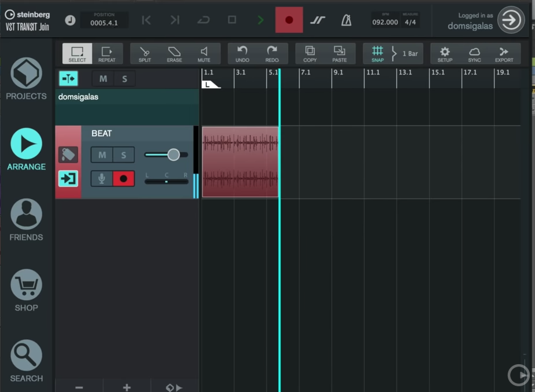
Task: Open SETUP gear settings
Action: pyautogui.click(x=445, y=53)
